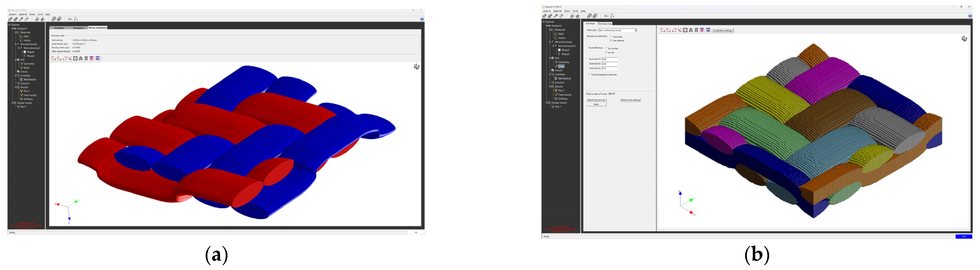Screen dimensions: 980x270
Task: Click first add-analysis toolbar icon in left window
Action: coord(11,19)
